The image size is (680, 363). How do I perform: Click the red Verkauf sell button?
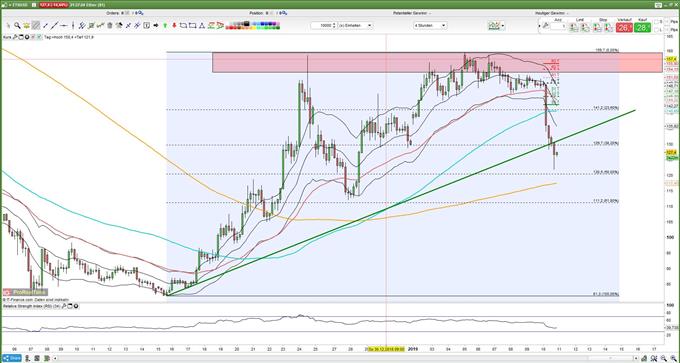[x=624, y=28]
